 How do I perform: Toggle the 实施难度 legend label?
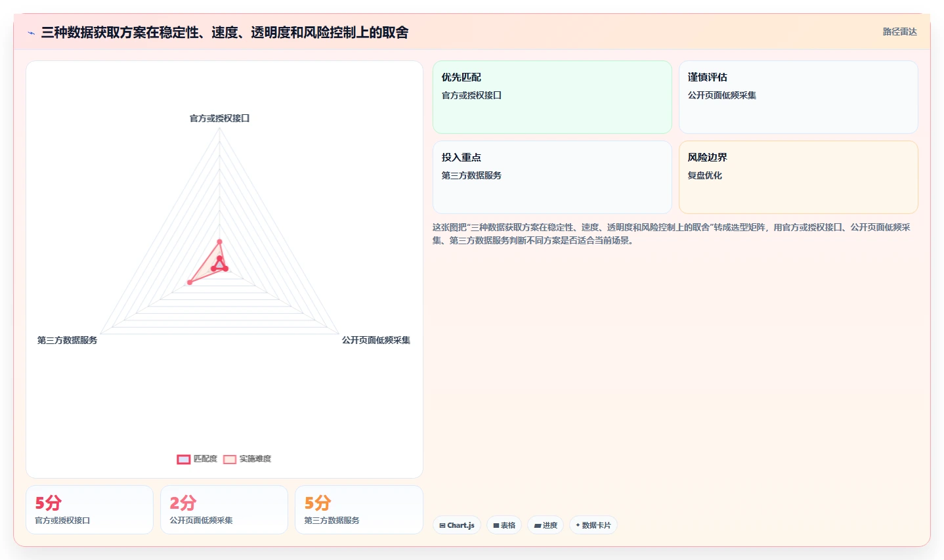coord(255,459)
